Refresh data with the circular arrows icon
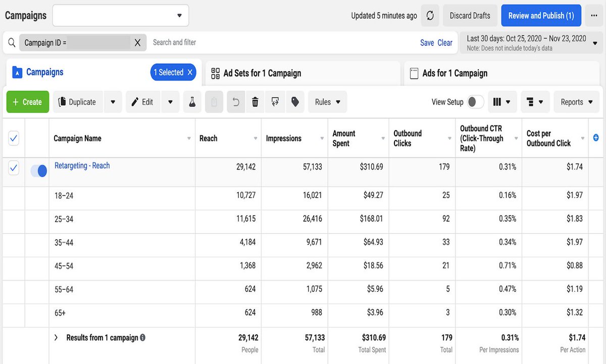606x364 pixels. [x=430, y=15]
